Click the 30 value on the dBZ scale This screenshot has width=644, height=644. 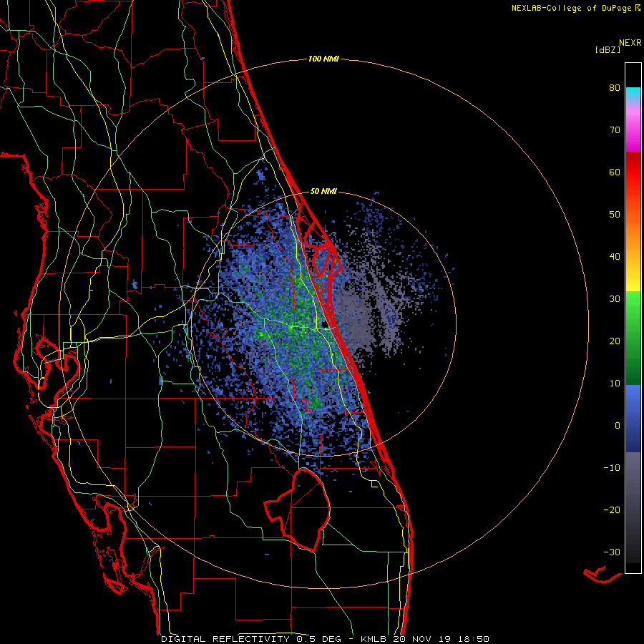coord(615,299)
